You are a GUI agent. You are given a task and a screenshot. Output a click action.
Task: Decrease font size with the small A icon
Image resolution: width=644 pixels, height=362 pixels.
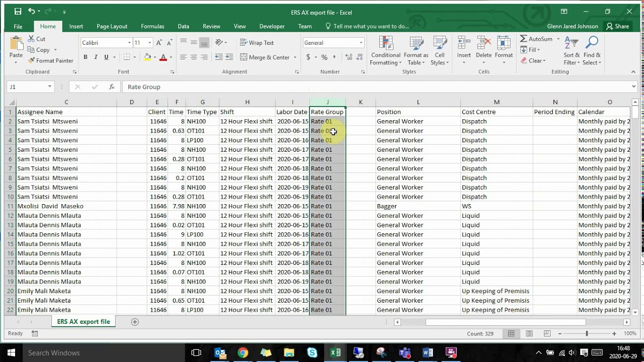170,43
